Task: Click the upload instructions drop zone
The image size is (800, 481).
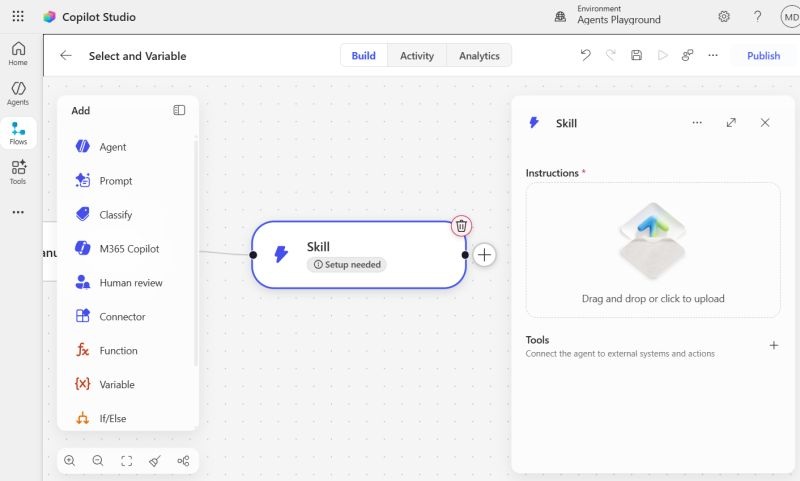Action: 653,250
